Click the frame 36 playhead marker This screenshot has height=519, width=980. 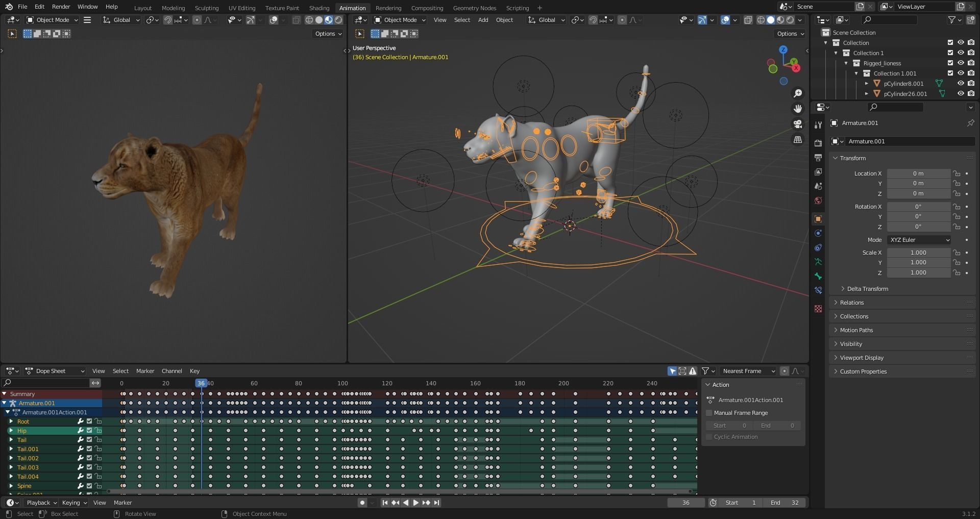pyautogui.click(x=201, y=383)
